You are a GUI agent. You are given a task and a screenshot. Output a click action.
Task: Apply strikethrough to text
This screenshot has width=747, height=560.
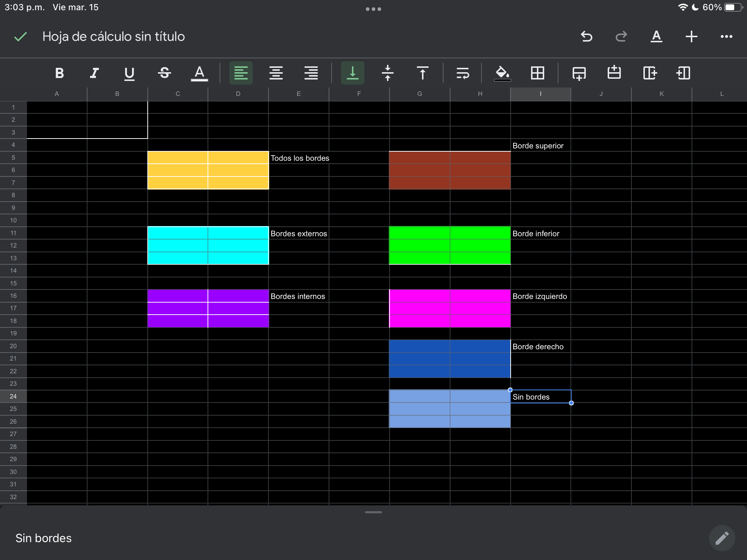coord(165,73)
